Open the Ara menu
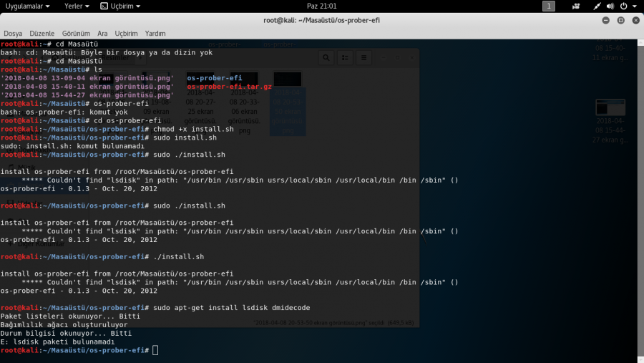The width and height of the screenshot is (644, 363). 102,34
